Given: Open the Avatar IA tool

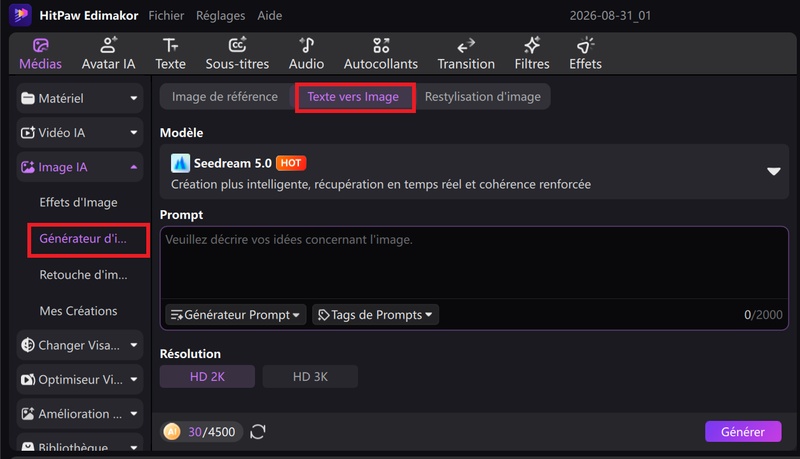Looking at the screenshot, I should point(108,54).
